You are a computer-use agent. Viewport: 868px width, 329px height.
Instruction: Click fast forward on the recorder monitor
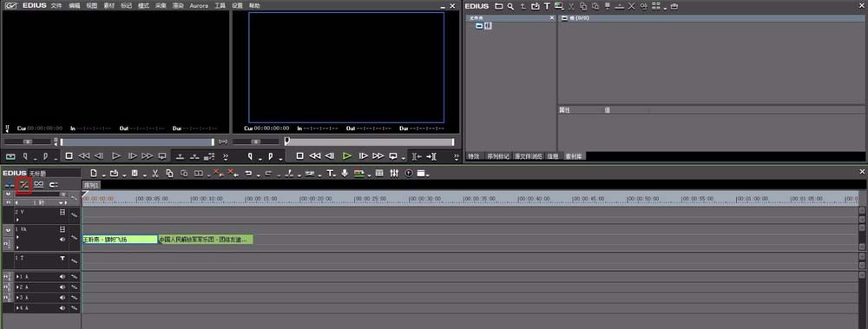(378, 155)
